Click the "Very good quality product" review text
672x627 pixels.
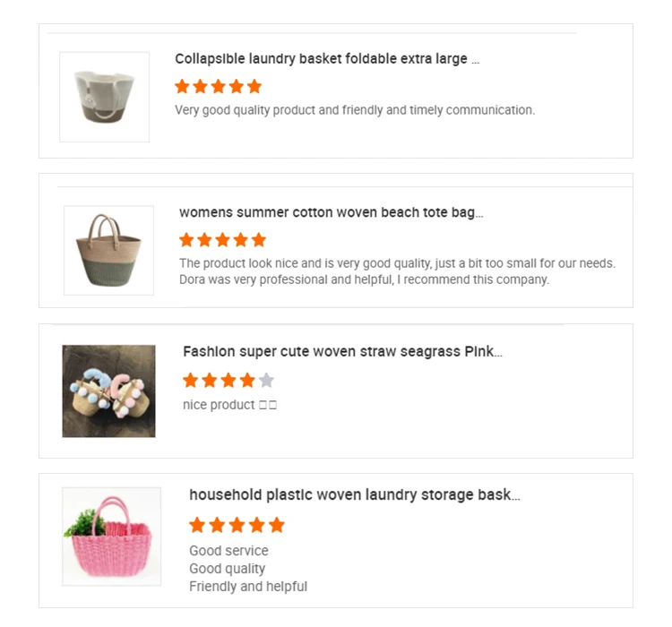point(354,110)
